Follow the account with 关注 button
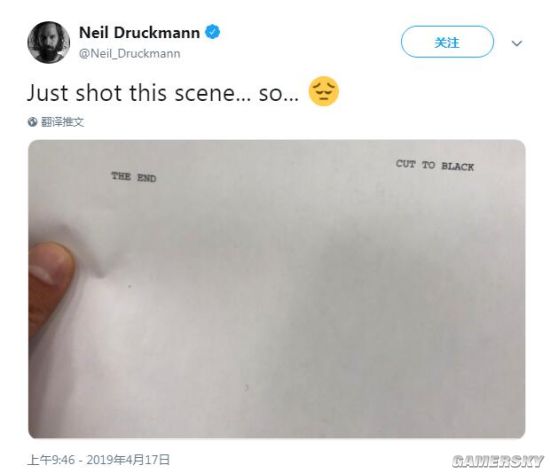This screenshot has width=550, height=473. tap(447, 42)
